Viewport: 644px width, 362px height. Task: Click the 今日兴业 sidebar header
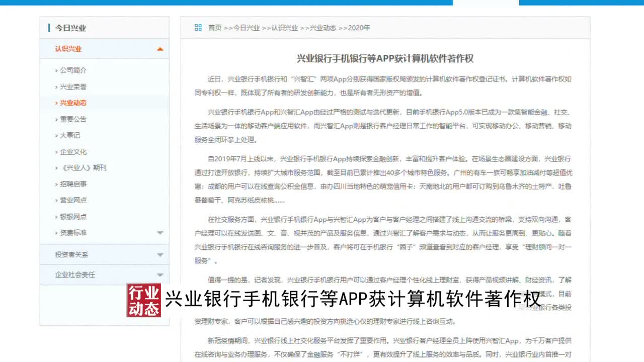(70, 28)
